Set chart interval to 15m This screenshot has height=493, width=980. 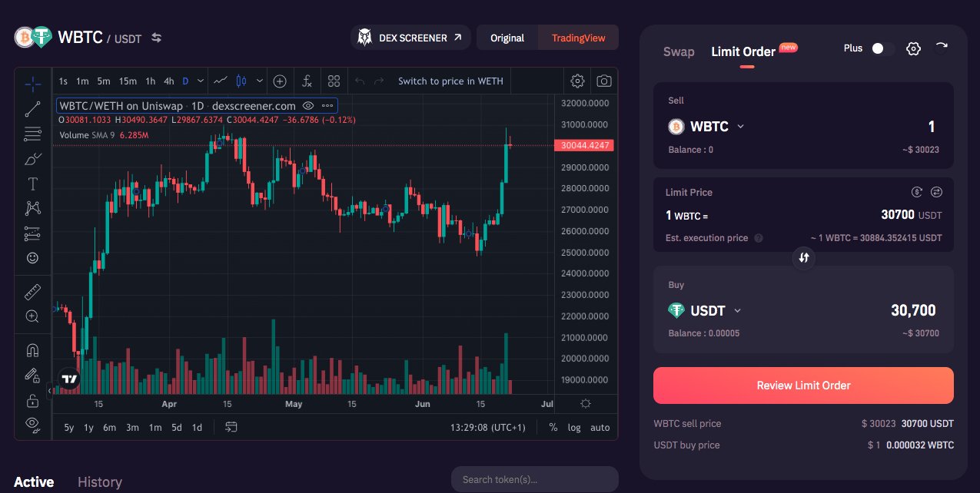[x=128, y=81]
